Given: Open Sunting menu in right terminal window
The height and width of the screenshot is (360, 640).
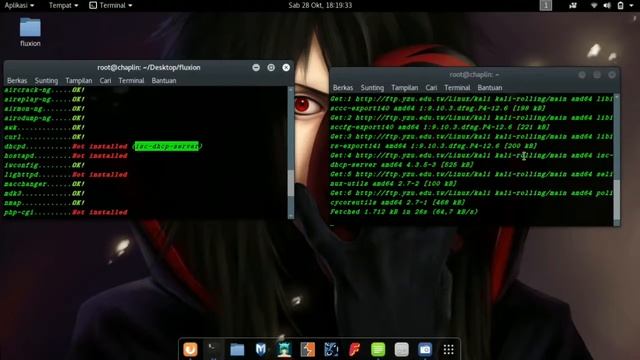Looking at the screenshot, I should pyautogui.click(x=372, y=87).
